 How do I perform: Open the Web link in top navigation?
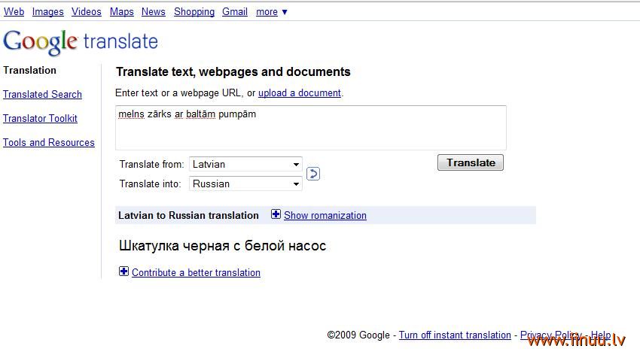(x=14, y=12)
